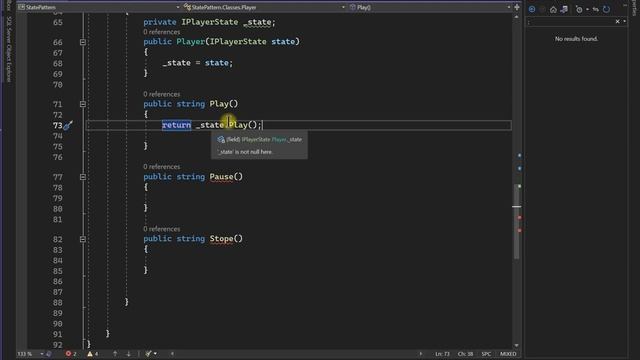Click the forward navigation icon in Solution Explorer

point(542,9)
